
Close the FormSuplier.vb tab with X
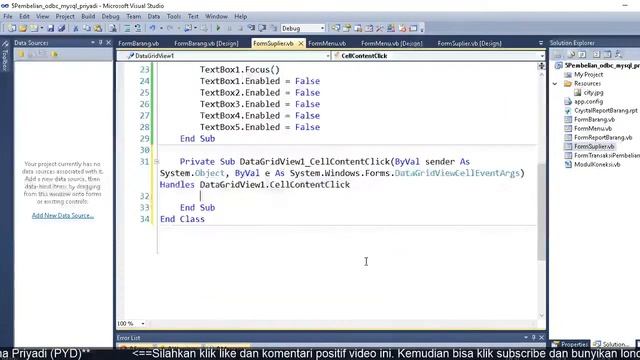(x=301, y=43)
